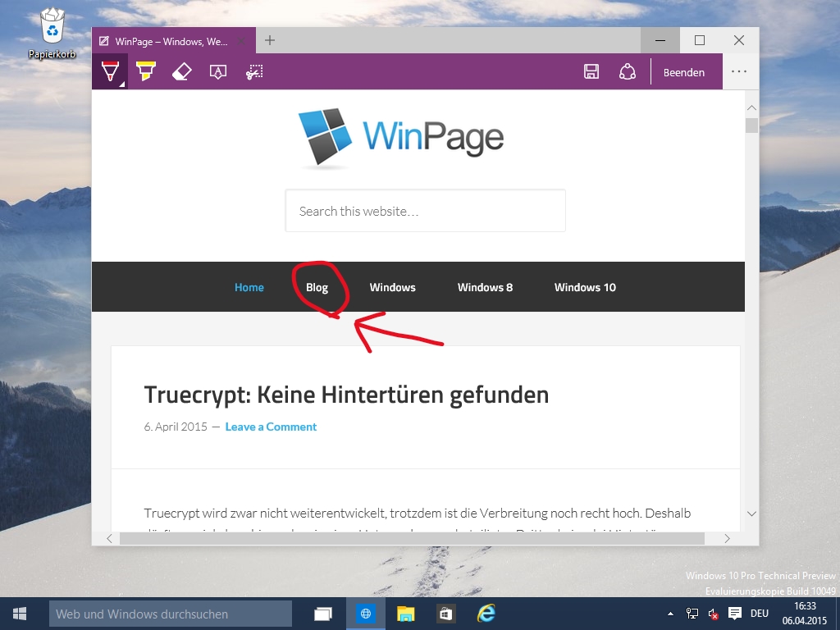Open the Windows navigation item
Viewport: 840px width, 630px height.
(393, 287)
